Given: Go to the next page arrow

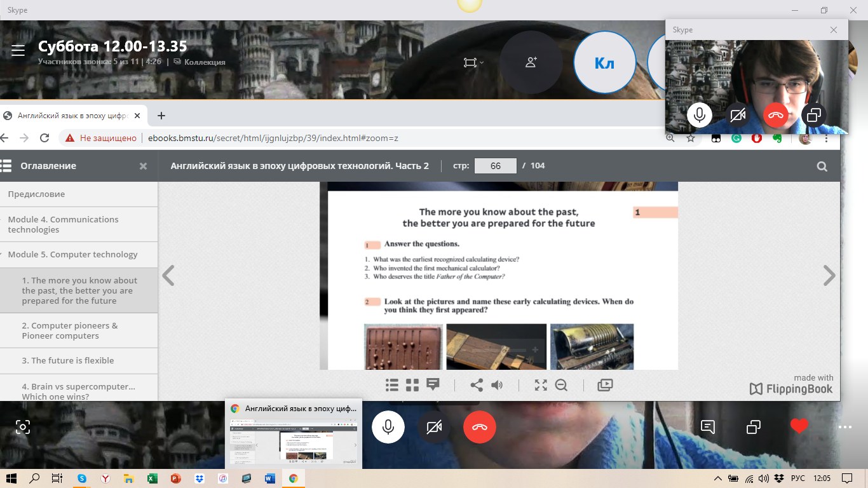Looking at the screenshot, I should pos(829,276).
